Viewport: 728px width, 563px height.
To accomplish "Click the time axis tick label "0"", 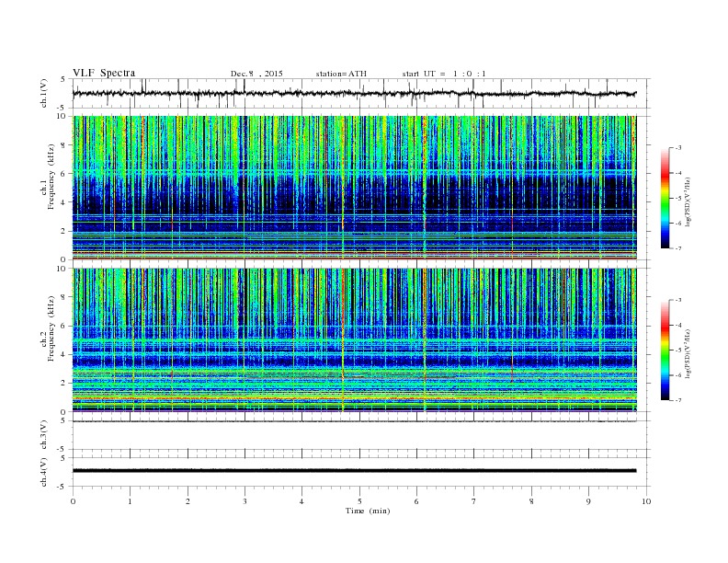I will tap(73, 501).
